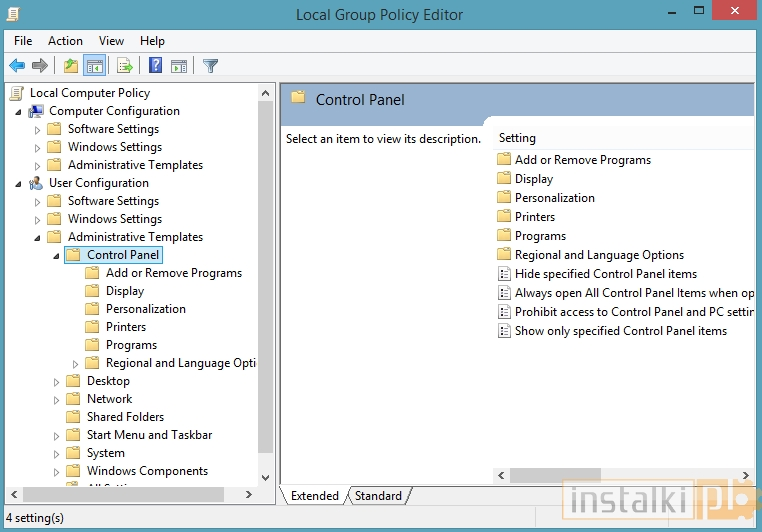Collapse Administrative Templates under User Configuration
This screenshot has width=762, height=532.
pyautogui.click(x=37, y=238)
